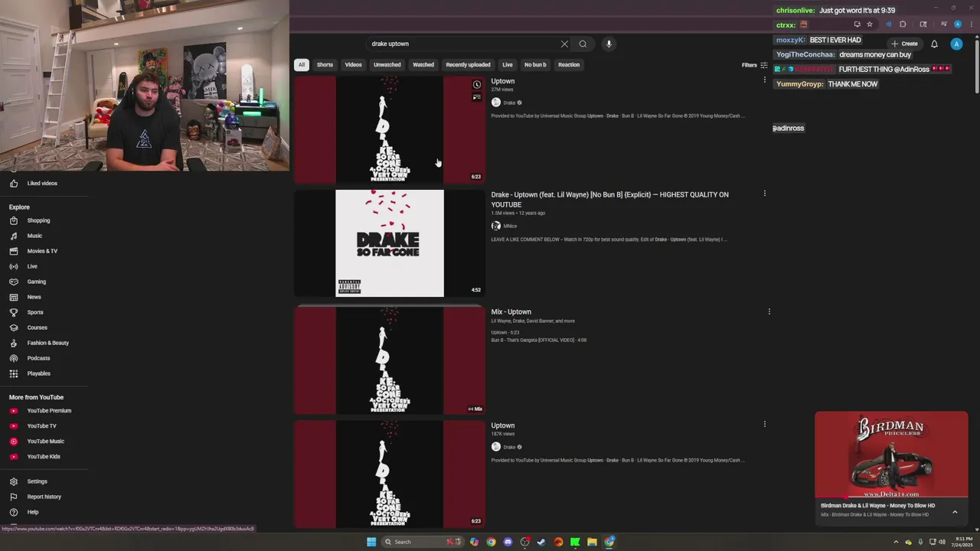
Task: Click the Mix - Uptown title
Action: point(511,312)
